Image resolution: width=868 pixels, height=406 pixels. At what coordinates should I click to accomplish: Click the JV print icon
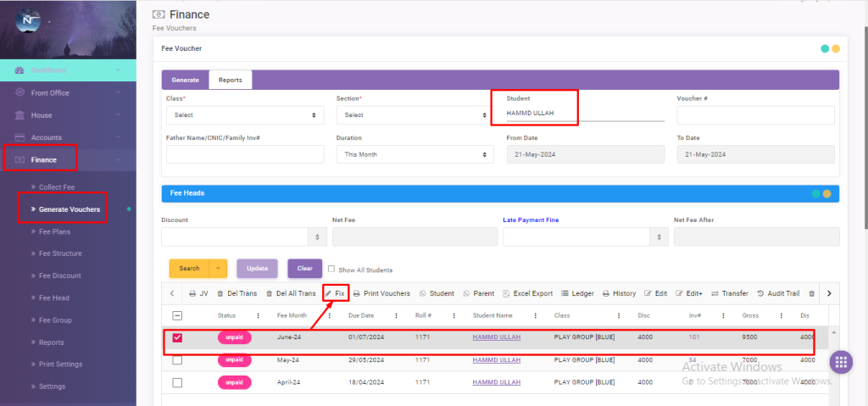click(192, 293)
